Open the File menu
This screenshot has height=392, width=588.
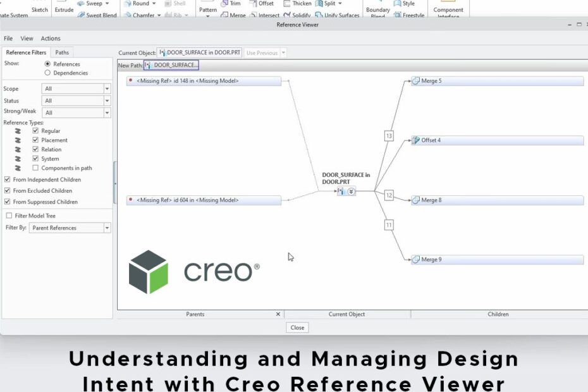click(8, 39)
